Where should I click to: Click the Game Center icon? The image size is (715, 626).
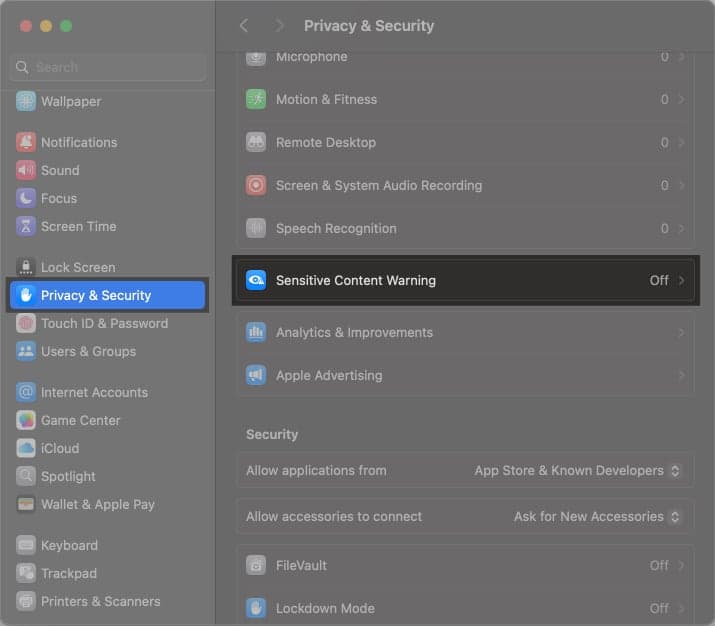click(26, 420)
